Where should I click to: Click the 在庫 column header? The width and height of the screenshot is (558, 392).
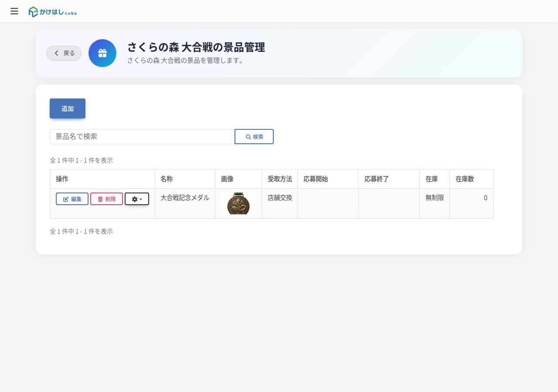pyautogui.click(x=435, y=179)
